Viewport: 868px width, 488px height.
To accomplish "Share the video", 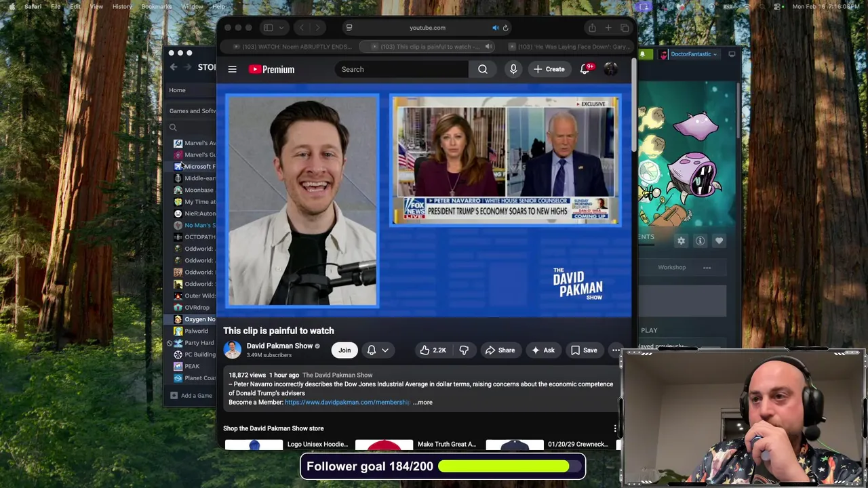I will pyautogui.click(x=500, y=350).
